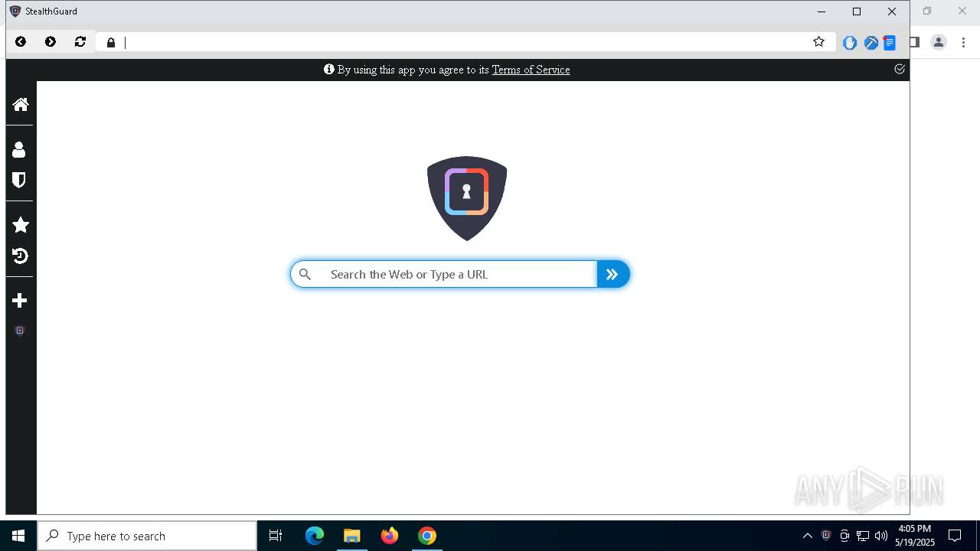Maximize the StealthGuard window
980x551 pixels.
click(x=857, y=11)
